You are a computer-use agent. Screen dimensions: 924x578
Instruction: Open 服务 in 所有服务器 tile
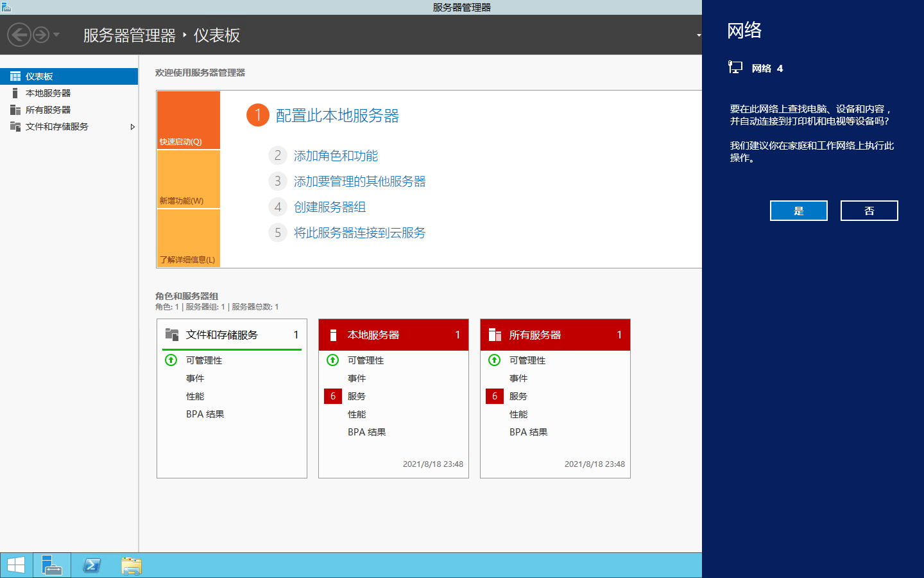518,396
